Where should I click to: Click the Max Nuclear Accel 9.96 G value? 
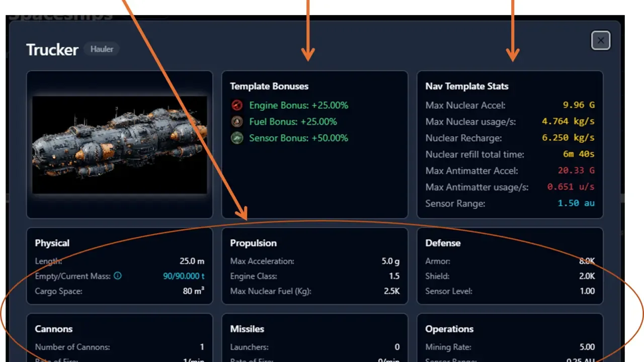point(579,105)
